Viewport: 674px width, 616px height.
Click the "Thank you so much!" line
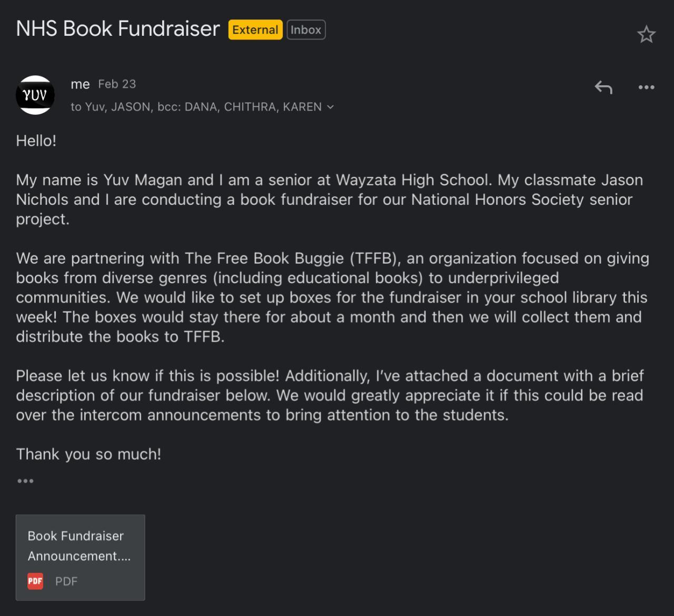88,454
